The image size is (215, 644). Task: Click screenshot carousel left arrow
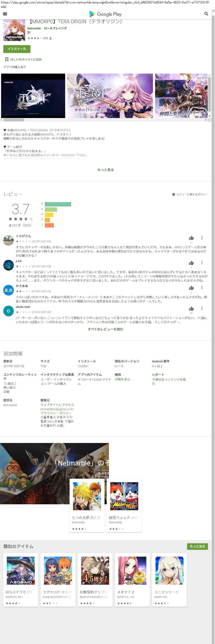pos(2,120)
